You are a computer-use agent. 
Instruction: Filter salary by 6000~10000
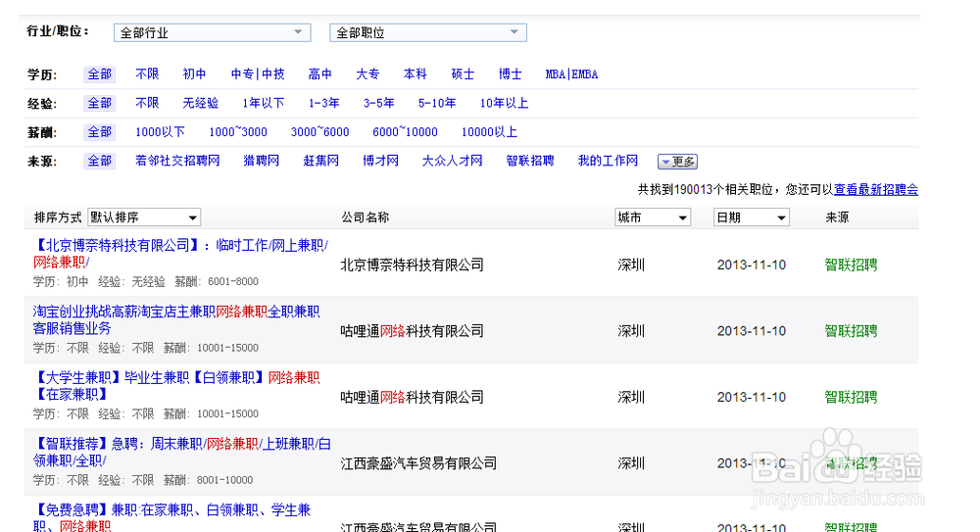coord(405,132)
